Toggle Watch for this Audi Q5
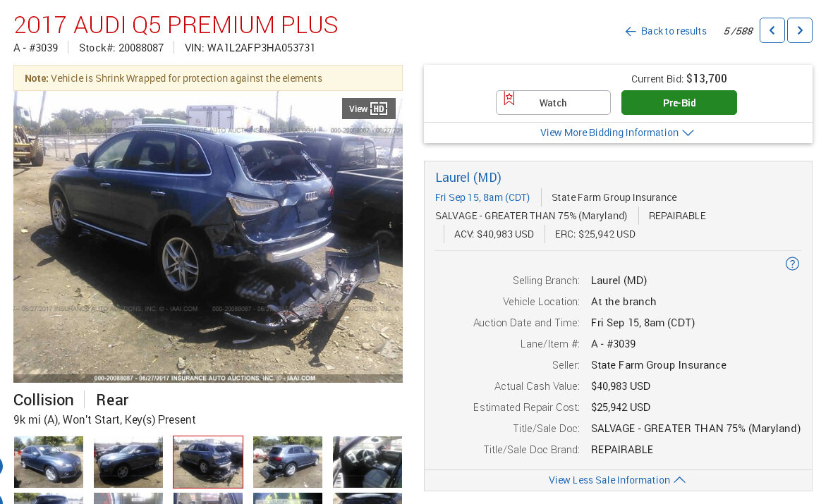Screen dimensions: 833x504 click(x=553, y=102)
